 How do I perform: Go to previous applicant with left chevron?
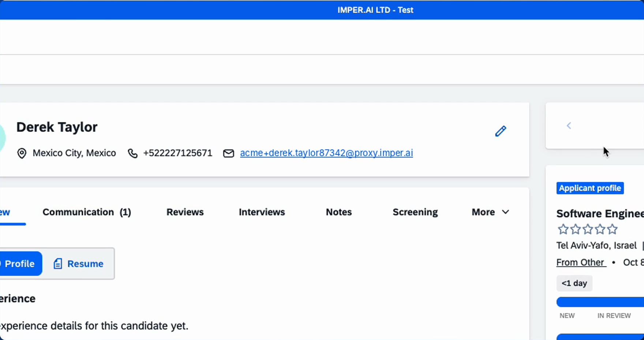569,126
